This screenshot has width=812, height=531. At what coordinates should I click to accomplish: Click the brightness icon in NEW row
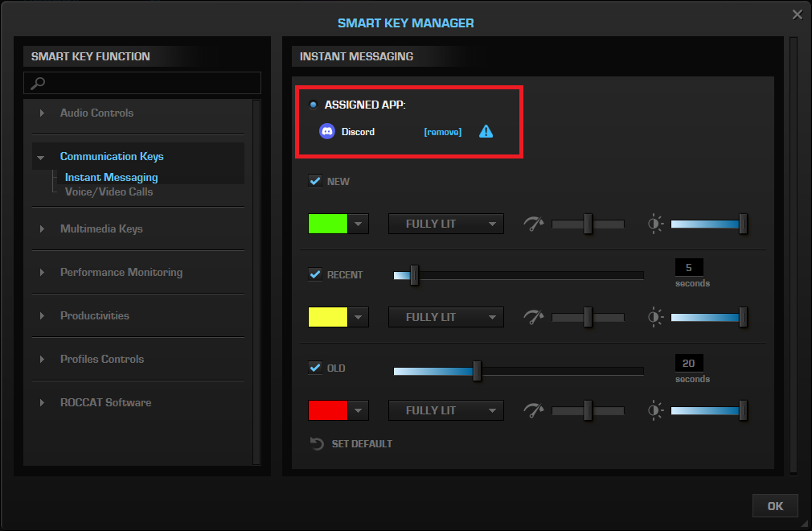(655, 224)
